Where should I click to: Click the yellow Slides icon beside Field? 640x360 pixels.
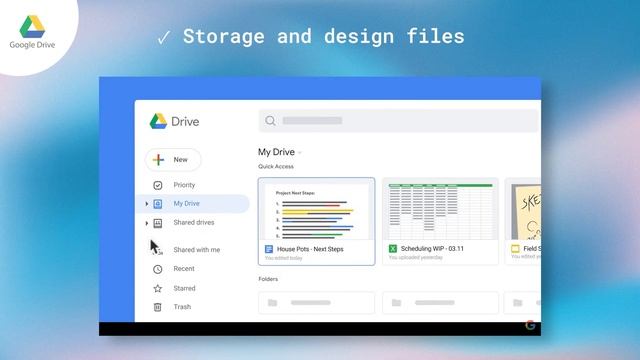(515, 249)
